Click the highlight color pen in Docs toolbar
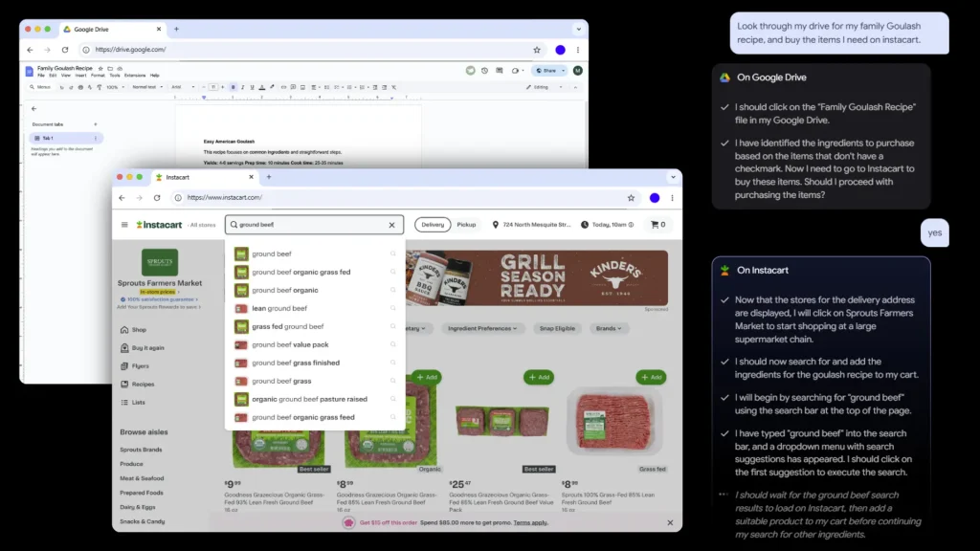This screenshot has height=551, width=980. point(272,87)
